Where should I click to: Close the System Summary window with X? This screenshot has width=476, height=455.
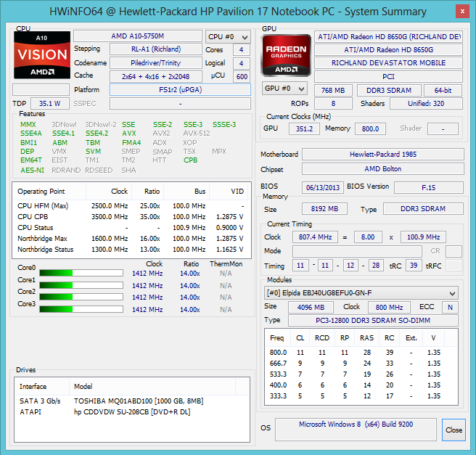tap(462, 12)
